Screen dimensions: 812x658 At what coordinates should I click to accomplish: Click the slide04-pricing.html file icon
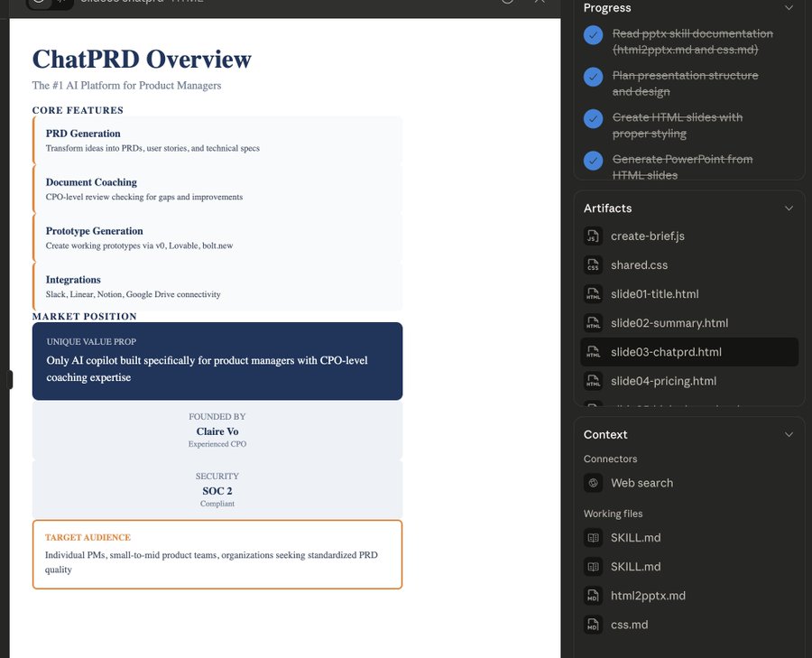click(x=593, y=381)
